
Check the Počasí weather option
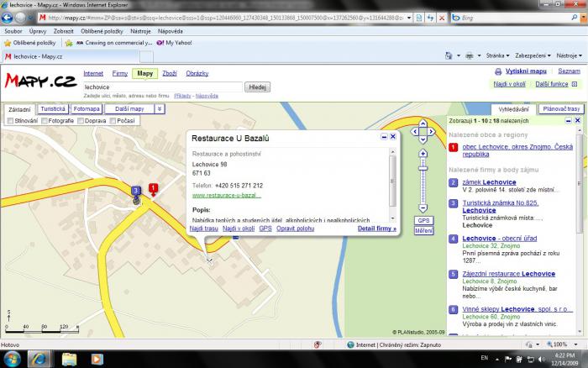click(x=113, y=121)
